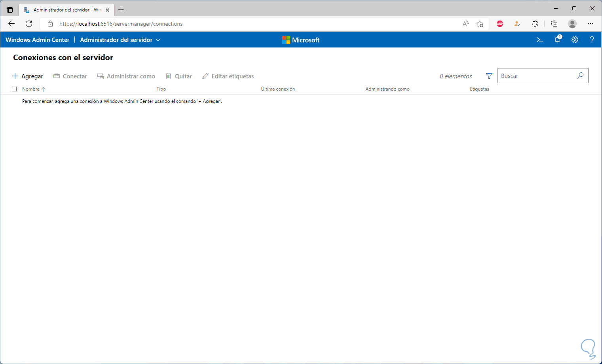This screenshot has width=602, height=364.
Task: Sort by the Última conexión column header
Action: coord(278,89)
